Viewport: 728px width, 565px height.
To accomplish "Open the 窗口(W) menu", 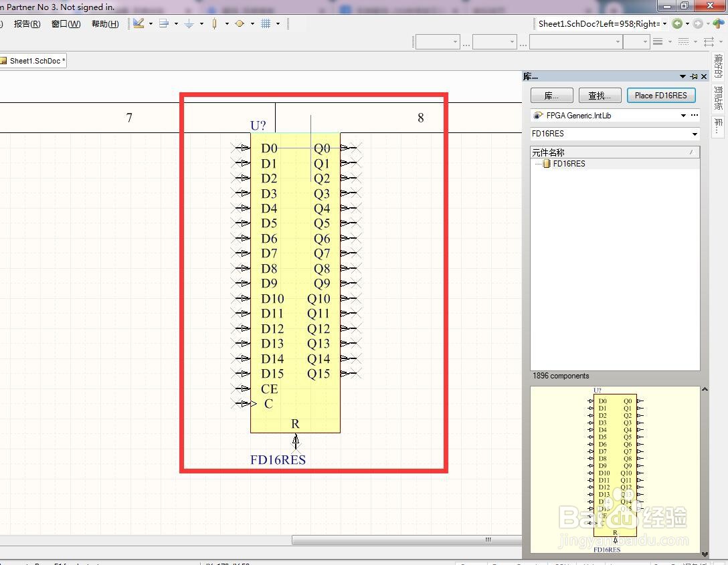I will click(66, 23).
